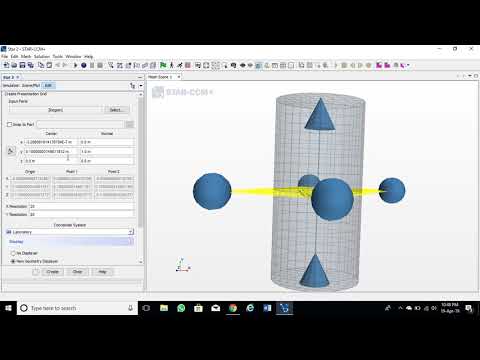Click the vertical scrollbar of the edit panel
This screenshot has width=480, height=360.
click(x=141, y=163)
